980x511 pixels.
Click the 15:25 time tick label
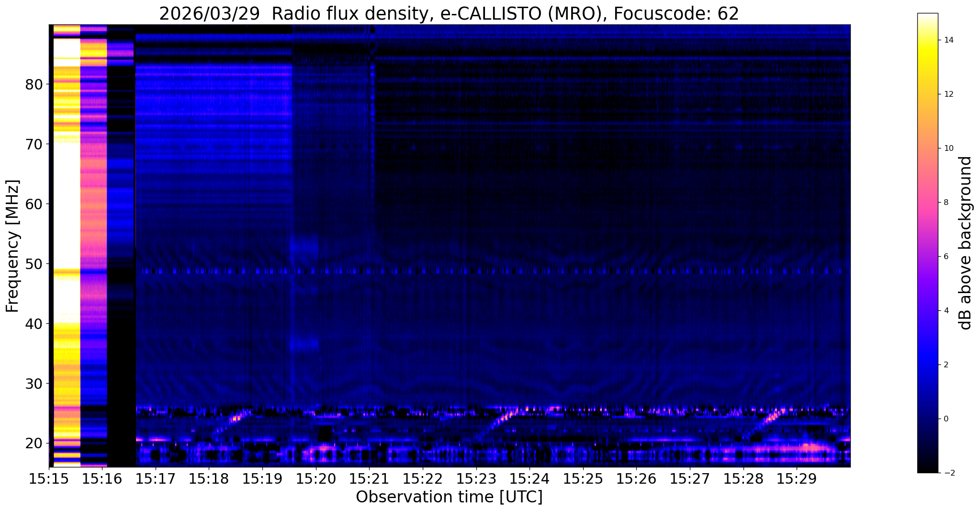583,478
